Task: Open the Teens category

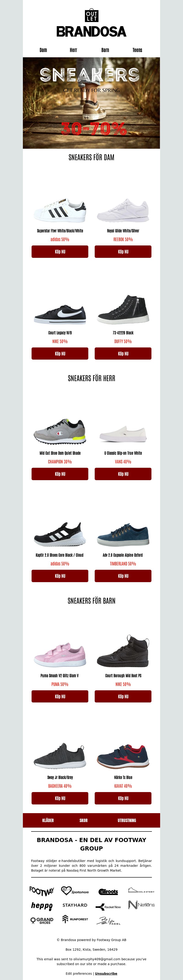Action: [x=137, y=50]
